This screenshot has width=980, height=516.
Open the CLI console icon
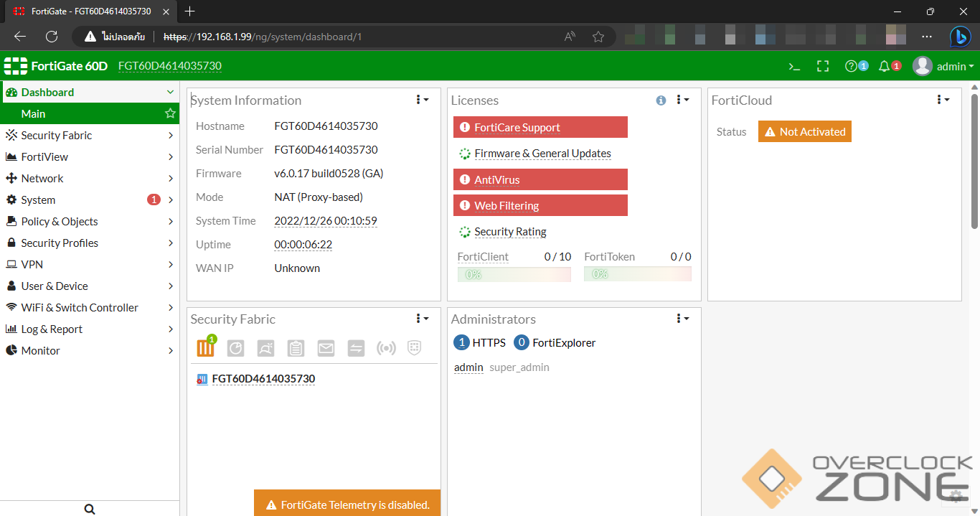tap(794, 66)
